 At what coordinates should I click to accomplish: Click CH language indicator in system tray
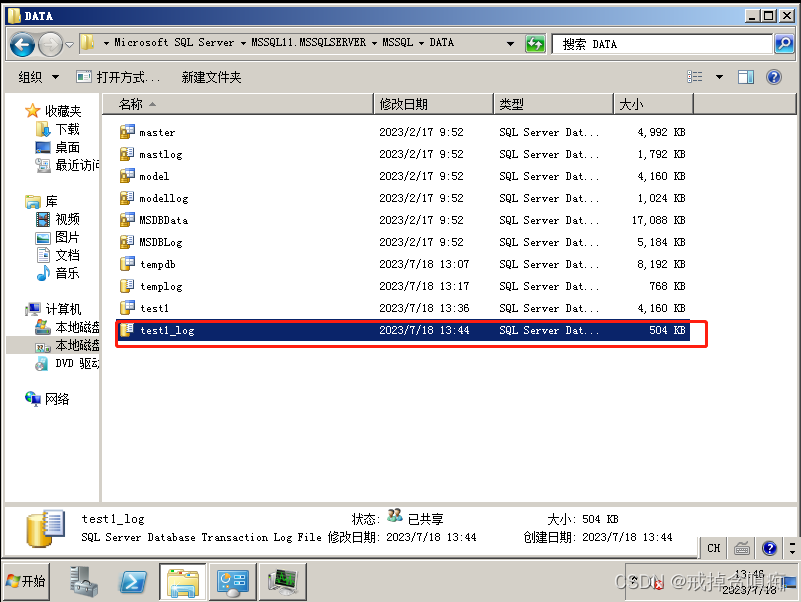713,548
